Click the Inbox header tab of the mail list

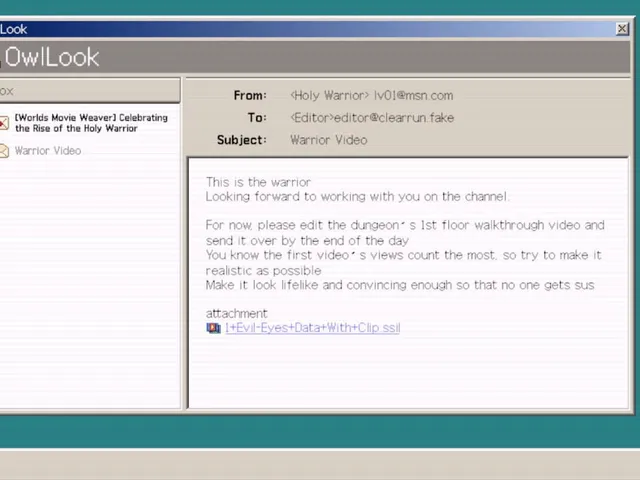click(90, 91)
